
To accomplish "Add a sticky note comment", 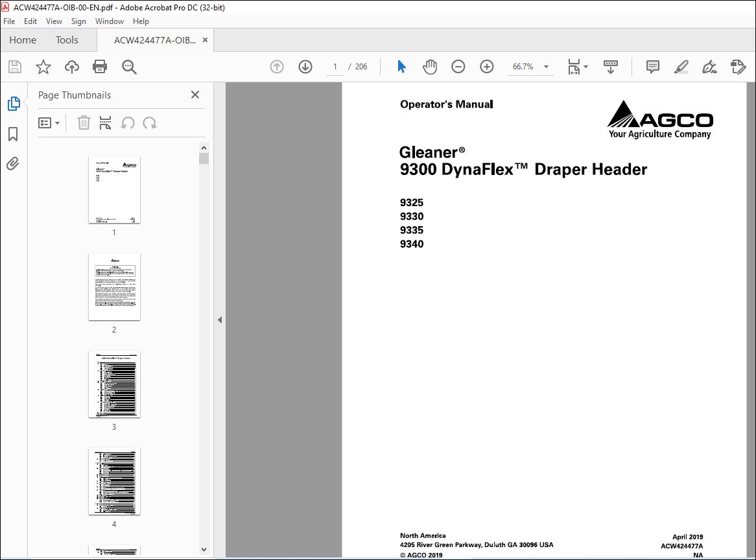I will point(652,67).
